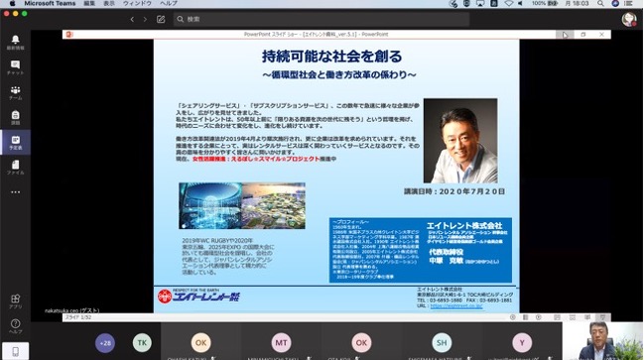Open the Activity (最新情報) bell in the sidebar
644x360 pixels.
(x=15, y=42)
